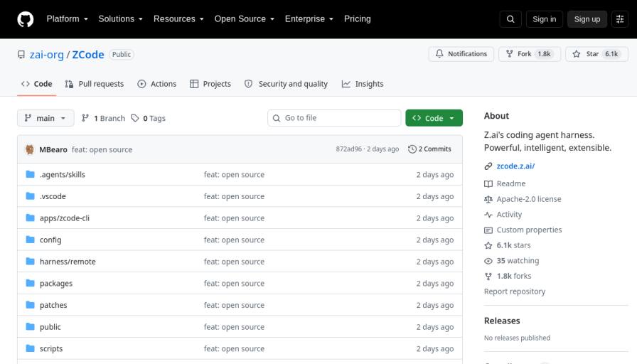Click the Sign in button
Screen dimensions: 637x364
point(544,19)
